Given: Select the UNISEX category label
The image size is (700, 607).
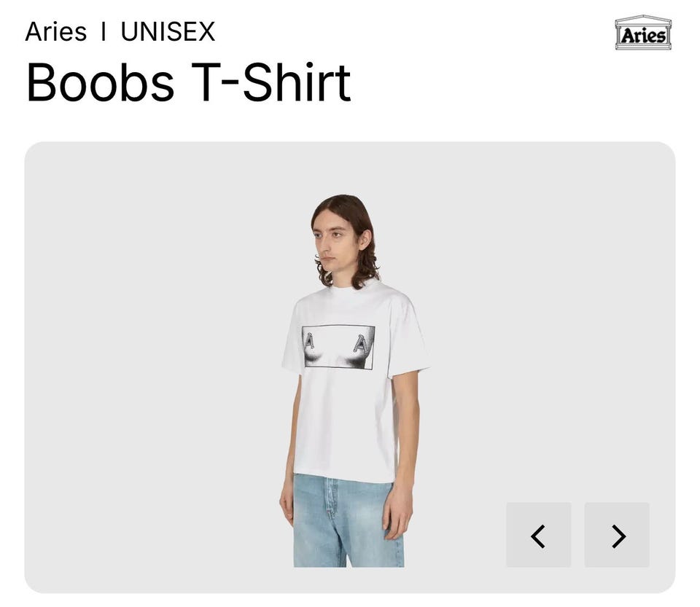Looking at the screenshot, I should click(x=168, y=31).
